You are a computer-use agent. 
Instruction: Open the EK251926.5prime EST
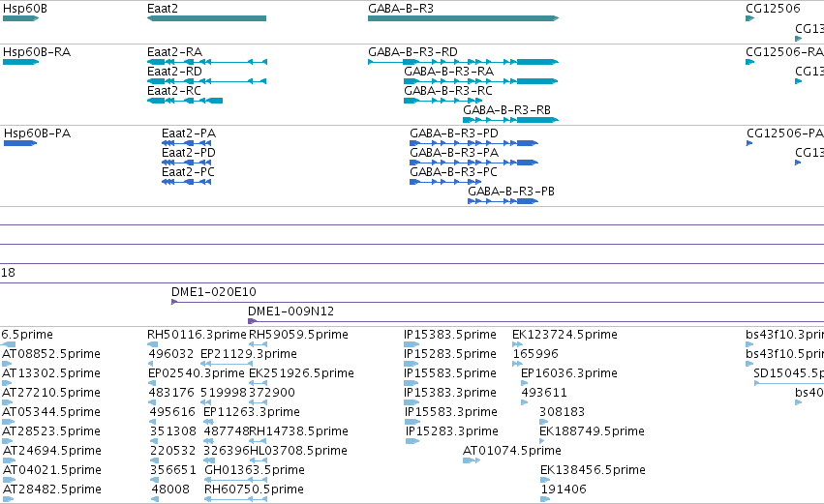click(301, 373)
